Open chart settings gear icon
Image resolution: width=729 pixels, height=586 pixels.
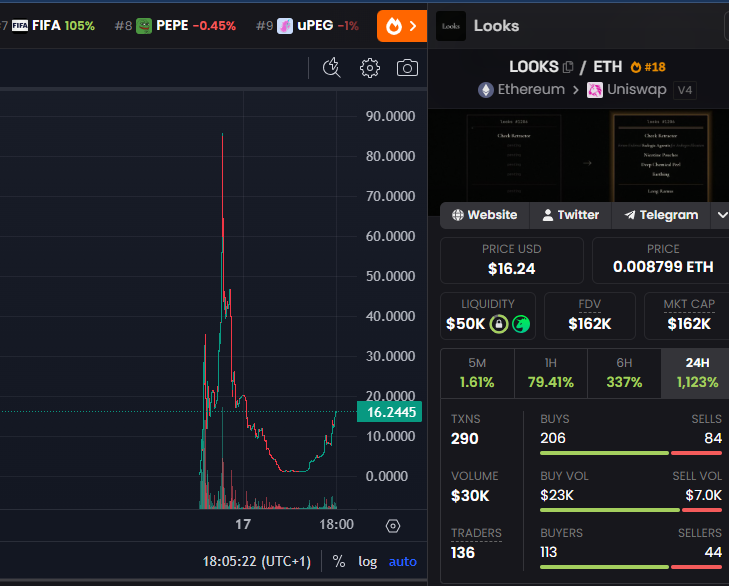coord(370,68)
